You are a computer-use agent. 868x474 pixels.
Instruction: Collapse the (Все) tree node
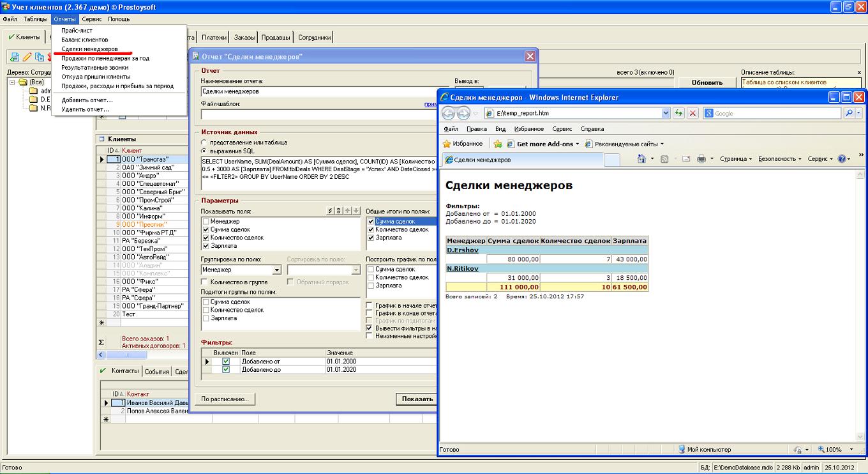coord(12,82)
